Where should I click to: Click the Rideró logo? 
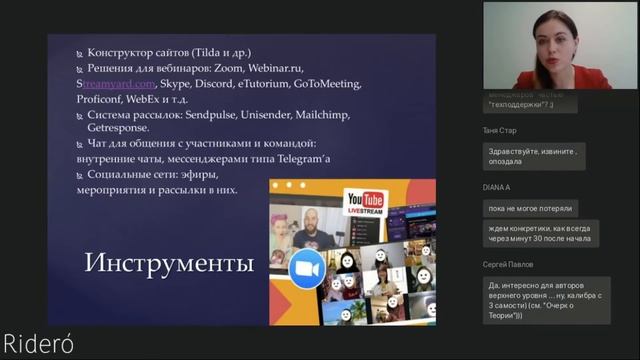39,344
